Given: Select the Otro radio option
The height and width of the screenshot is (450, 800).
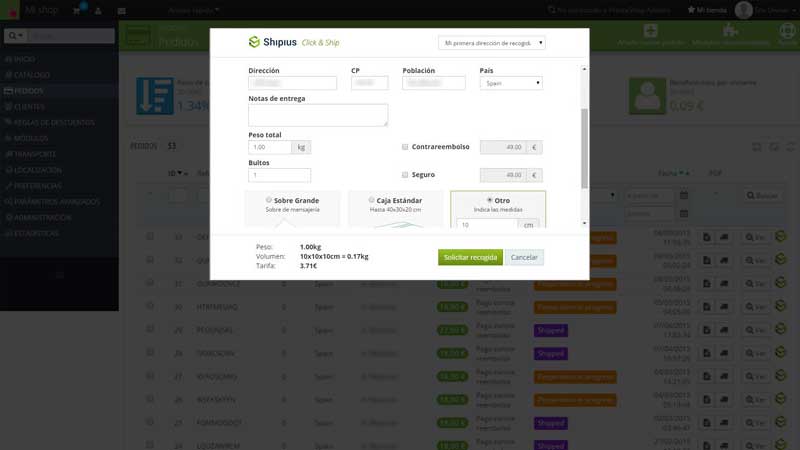Looking at the screenshot, I should (489, 200).
